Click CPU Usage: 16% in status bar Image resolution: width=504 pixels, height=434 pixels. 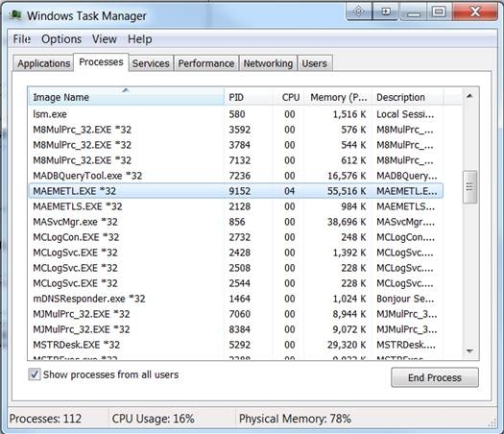tap(153, 419)
